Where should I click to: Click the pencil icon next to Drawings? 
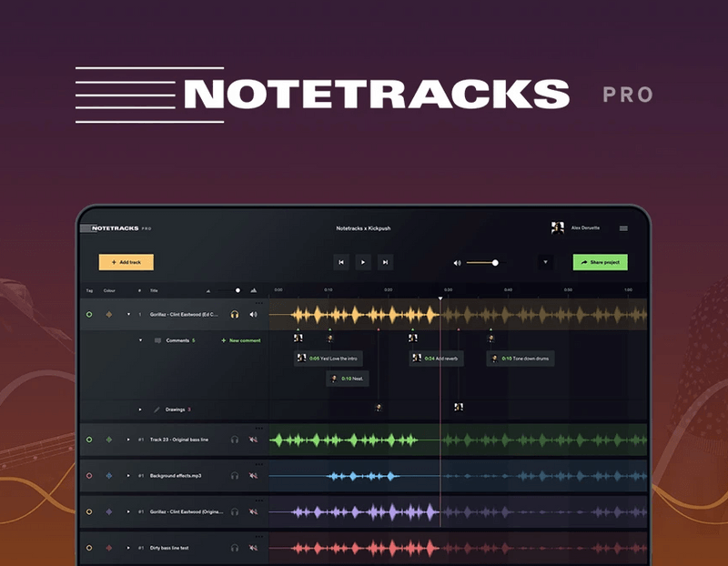[157, 409]
